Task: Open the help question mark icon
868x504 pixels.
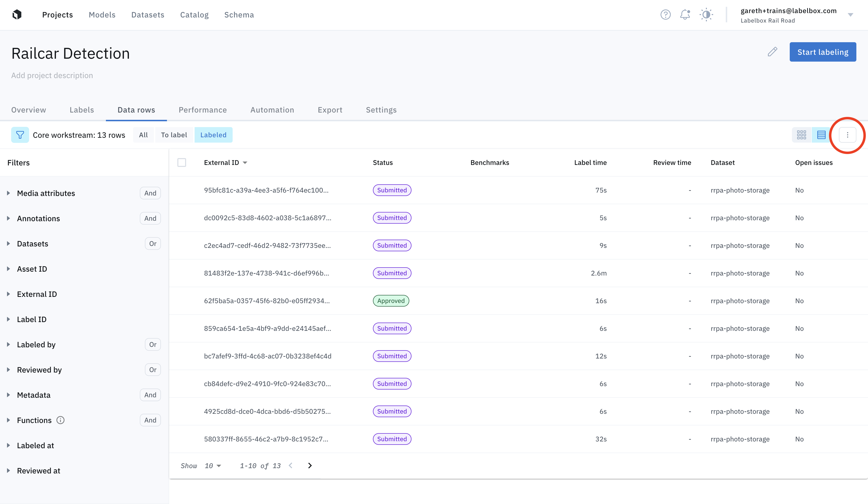Action: tap(665, 15)
